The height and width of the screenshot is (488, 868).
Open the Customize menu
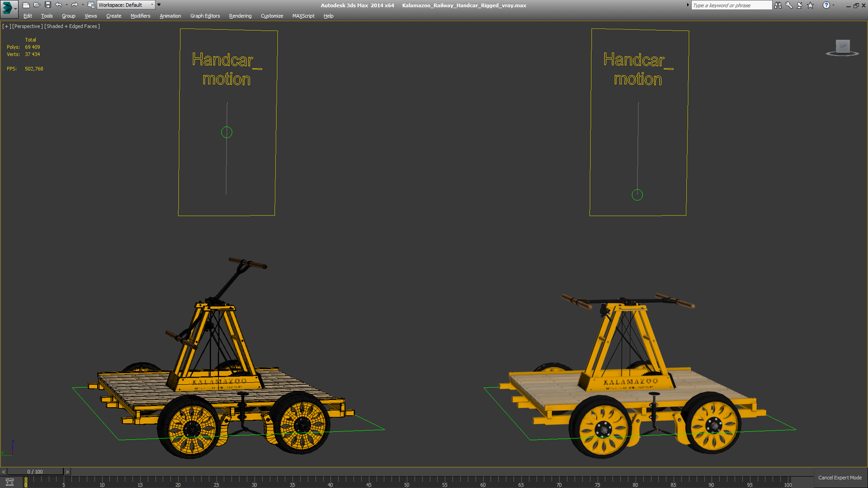(272, 16)
